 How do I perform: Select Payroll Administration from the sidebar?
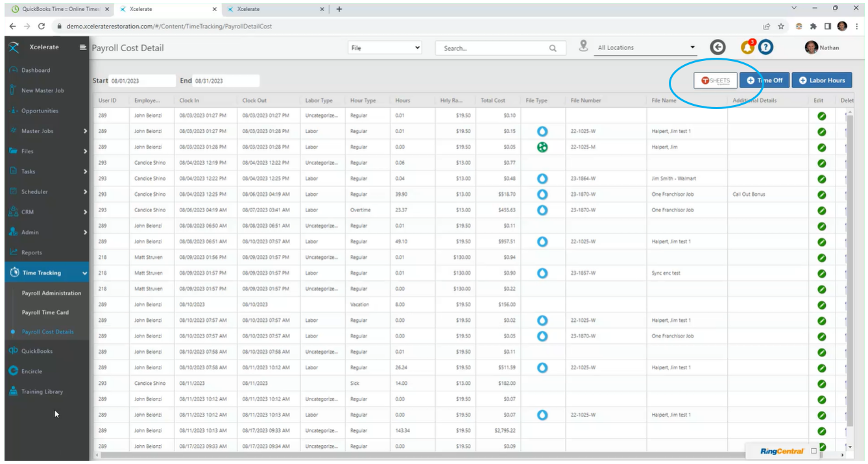pos(53,293)
